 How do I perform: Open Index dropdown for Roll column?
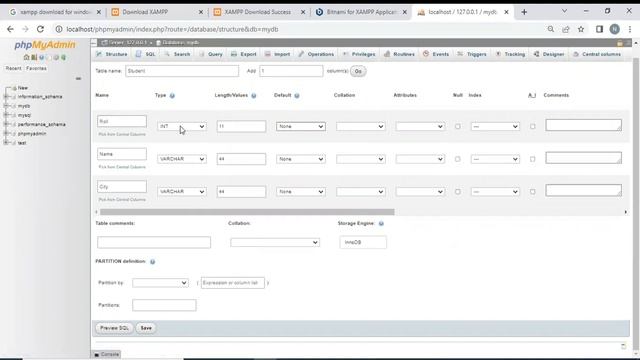pos(495,127)
